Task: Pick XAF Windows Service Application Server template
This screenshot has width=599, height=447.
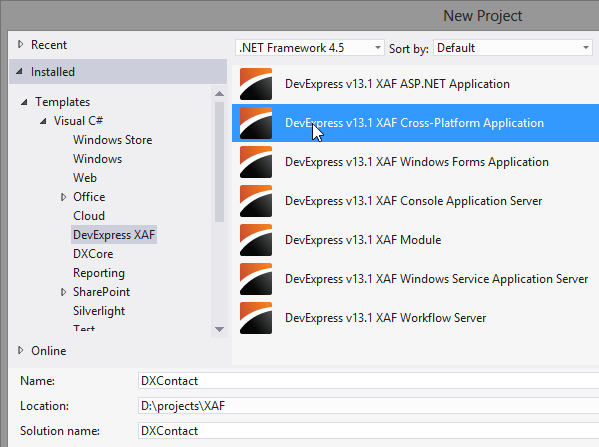Action: pos(436,279)
